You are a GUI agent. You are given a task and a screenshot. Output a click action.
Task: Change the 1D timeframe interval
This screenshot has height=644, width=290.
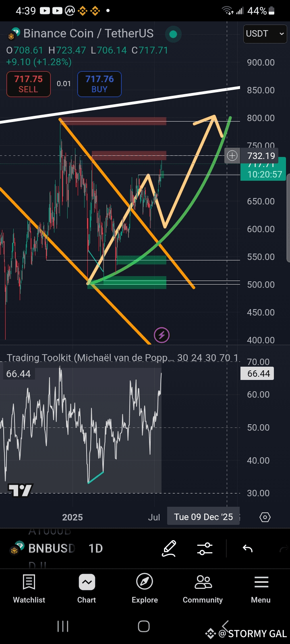[x=95, y=549]
